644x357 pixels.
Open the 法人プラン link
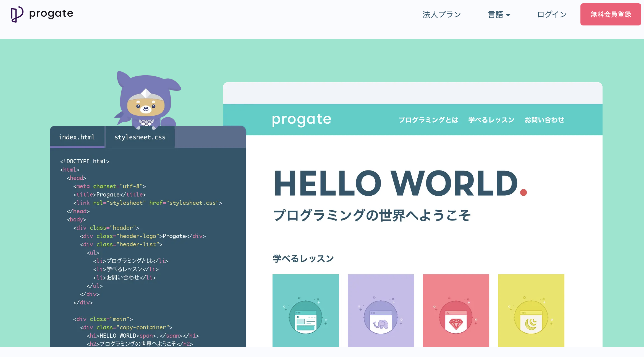(x=442, y=14)
